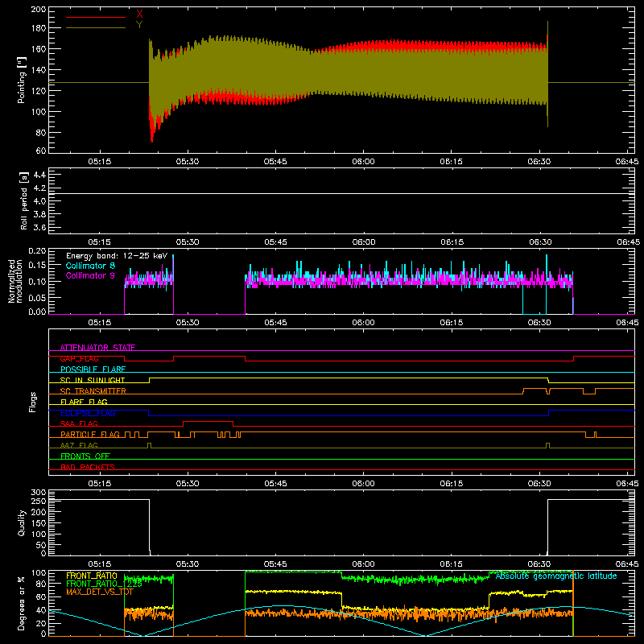
Task: Click the '3.6' tick on Roll period axis
Action: pyautogui.click(x=39, y=227)
